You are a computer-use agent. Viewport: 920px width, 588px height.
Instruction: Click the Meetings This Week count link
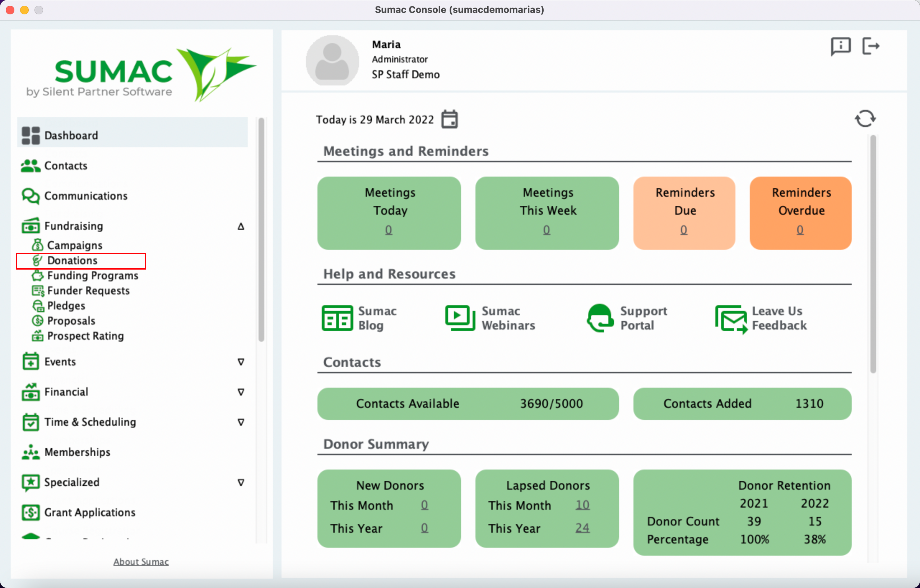click(547, 229)
